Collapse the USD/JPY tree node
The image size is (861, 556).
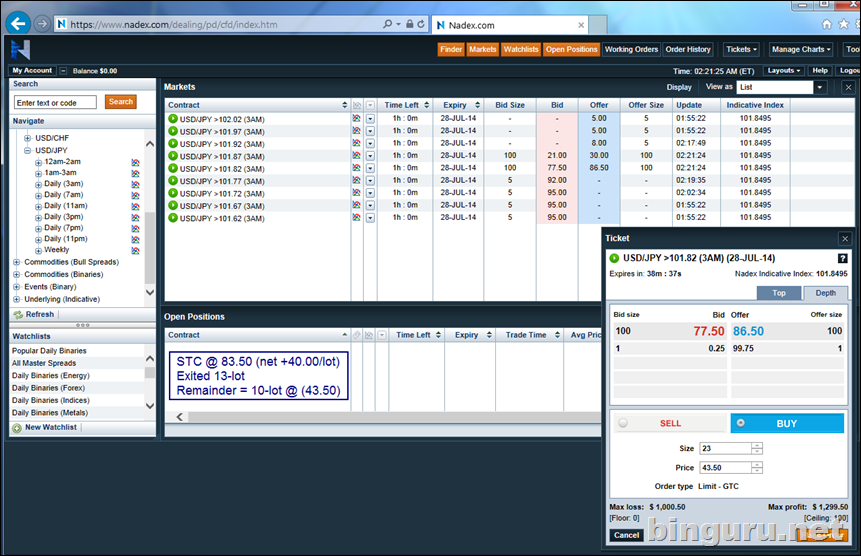point(27,150)
